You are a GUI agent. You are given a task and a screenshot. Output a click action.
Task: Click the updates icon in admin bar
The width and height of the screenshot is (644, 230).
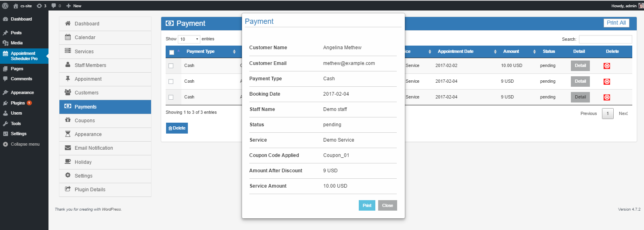[x=39, y=6]
